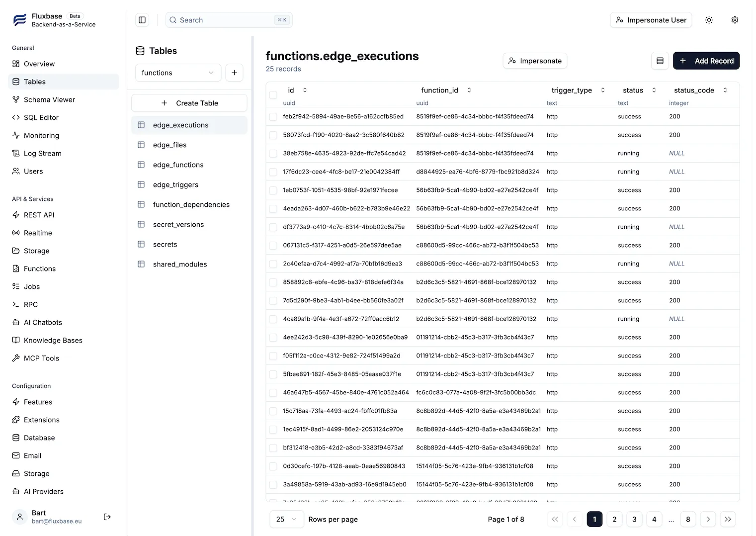This screenshot has width=756, height=536.
Task: Toggle light mode with the sun icon
Action: [x=709, y=20]
